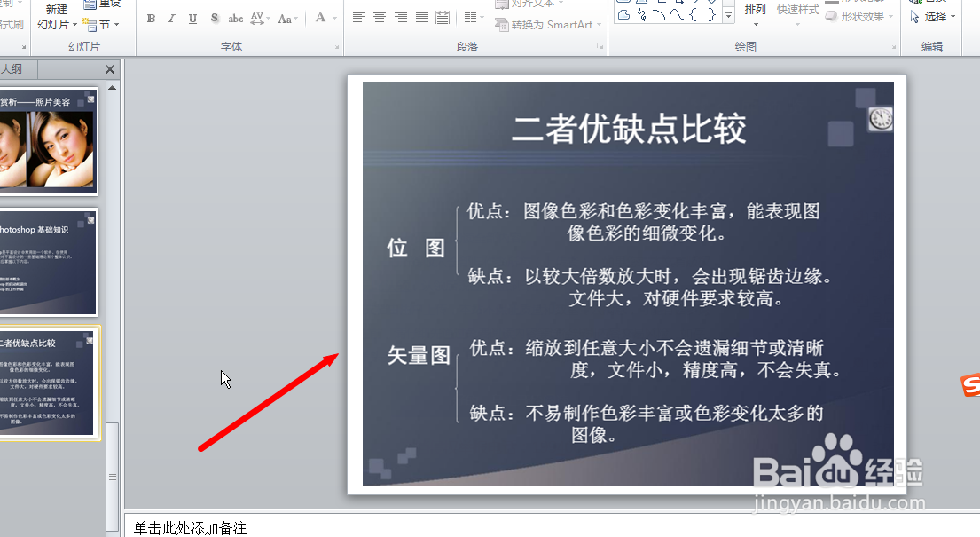Click the clock icon on the slide

[x=881, y=118]
